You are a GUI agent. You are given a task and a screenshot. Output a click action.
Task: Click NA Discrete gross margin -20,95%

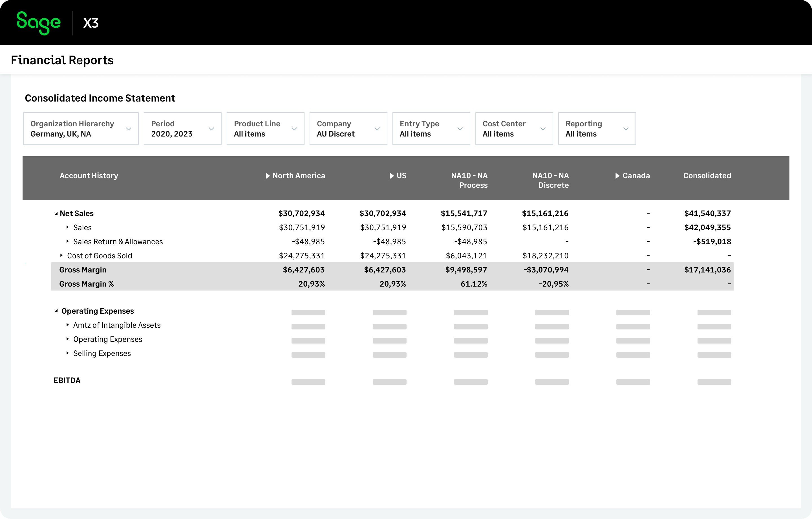tap(554, 284)
